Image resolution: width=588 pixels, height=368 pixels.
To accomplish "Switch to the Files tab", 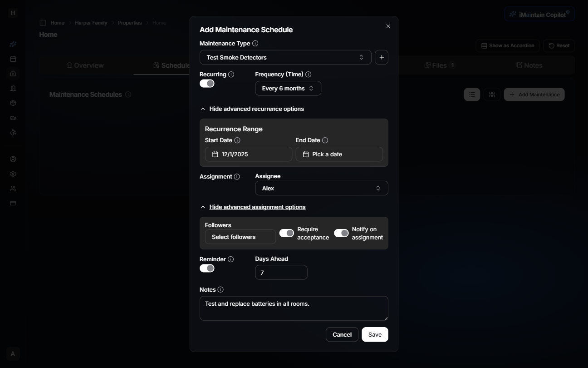I will click(438, 65).
